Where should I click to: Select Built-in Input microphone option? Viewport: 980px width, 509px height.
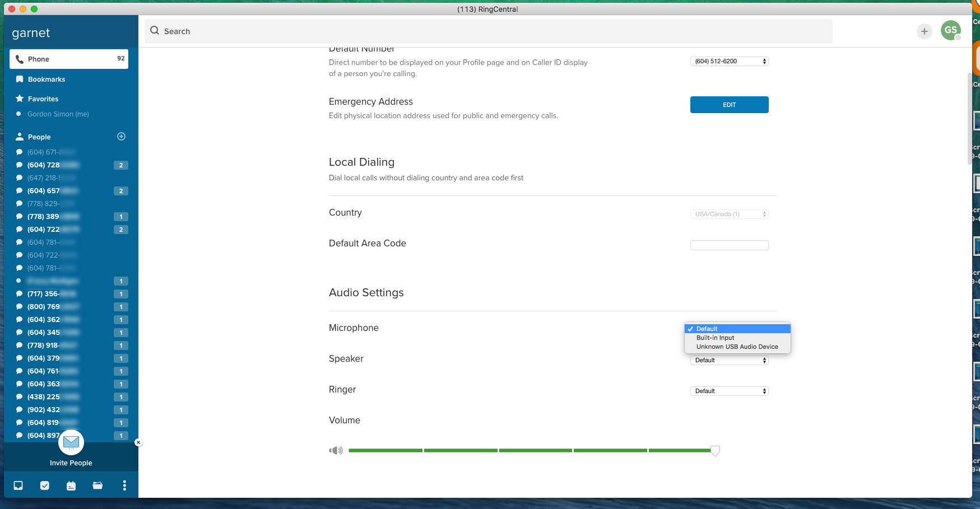(715, 338)
